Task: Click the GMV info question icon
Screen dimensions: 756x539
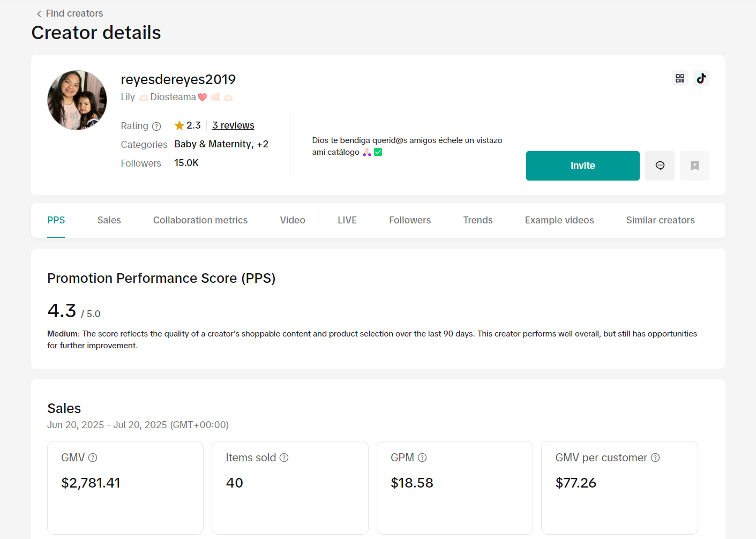Action: (x=93, y=458)
